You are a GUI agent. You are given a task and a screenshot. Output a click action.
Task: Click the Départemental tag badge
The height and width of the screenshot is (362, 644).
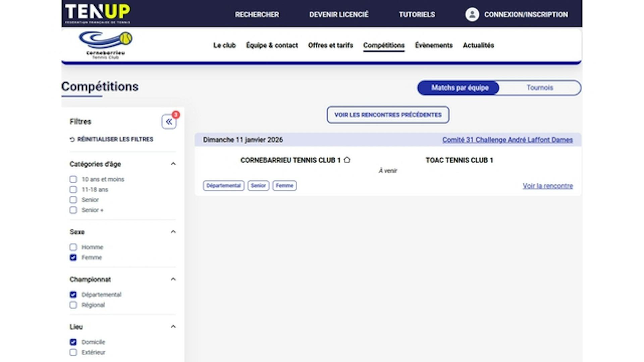[223, 186]
